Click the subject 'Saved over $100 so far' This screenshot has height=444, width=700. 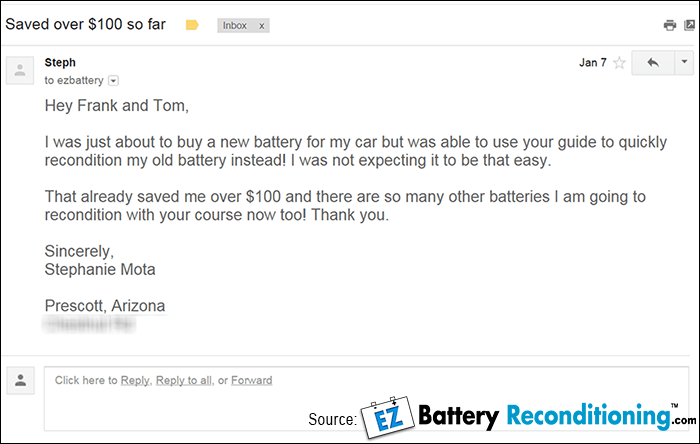click(87, 25)
